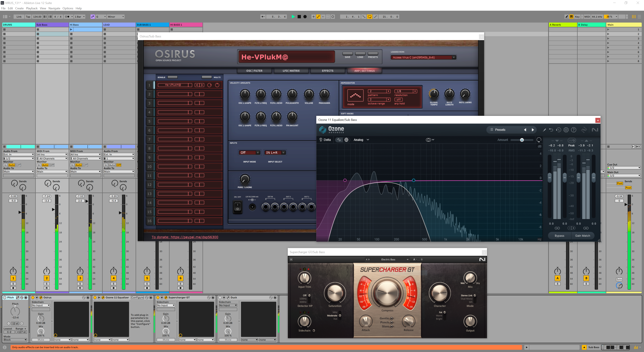The width and height of the screenshot is (644, 352).
Task: Toggle the Ozone Delta button
Action: pyautogui.click(x=325, y=140)
